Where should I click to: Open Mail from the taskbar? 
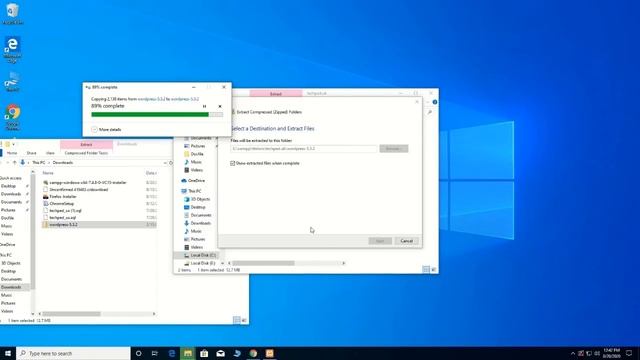pos(220,353)
